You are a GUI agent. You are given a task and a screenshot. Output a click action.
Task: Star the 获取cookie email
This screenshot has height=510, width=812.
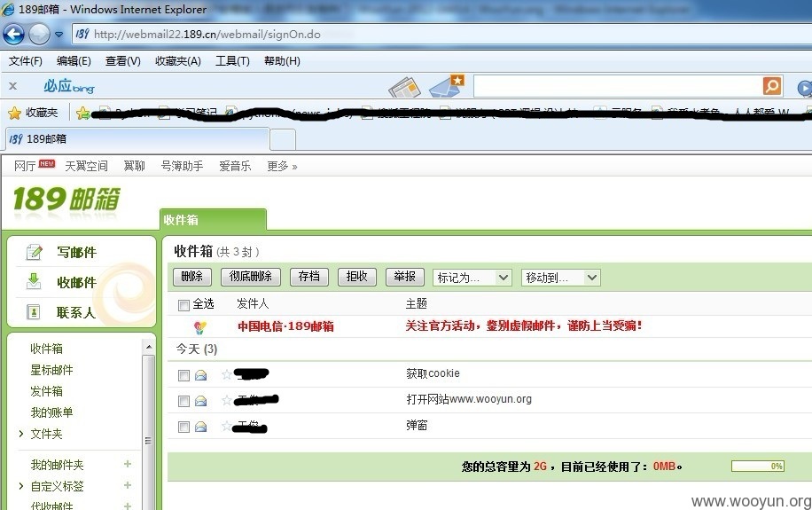pyautogui.click(x=226, y=373)
